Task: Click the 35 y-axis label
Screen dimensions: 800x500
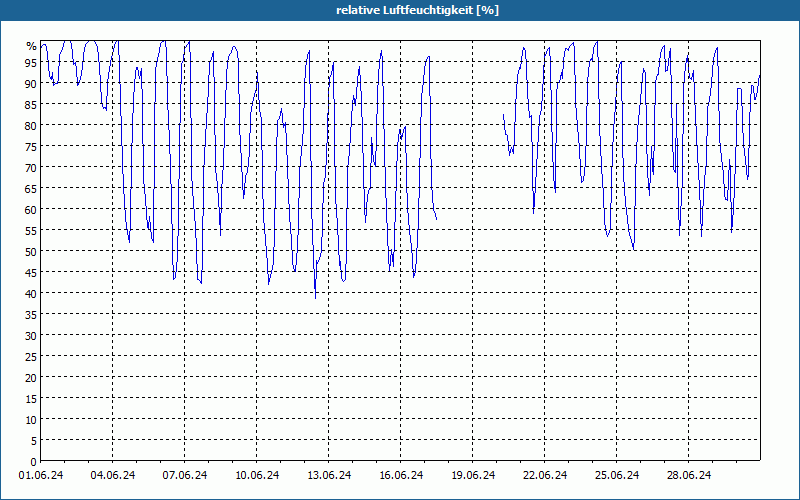Action: (31, 314)
